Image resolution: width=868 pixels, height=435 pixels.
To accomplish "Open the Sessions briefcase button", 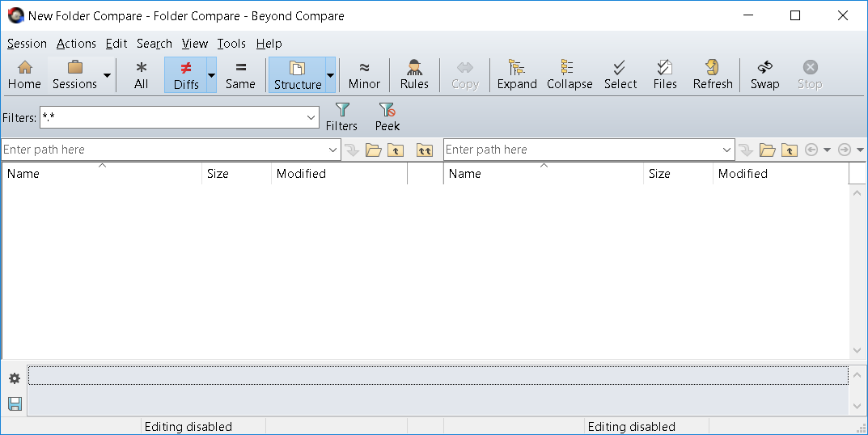I will (74, 74).
